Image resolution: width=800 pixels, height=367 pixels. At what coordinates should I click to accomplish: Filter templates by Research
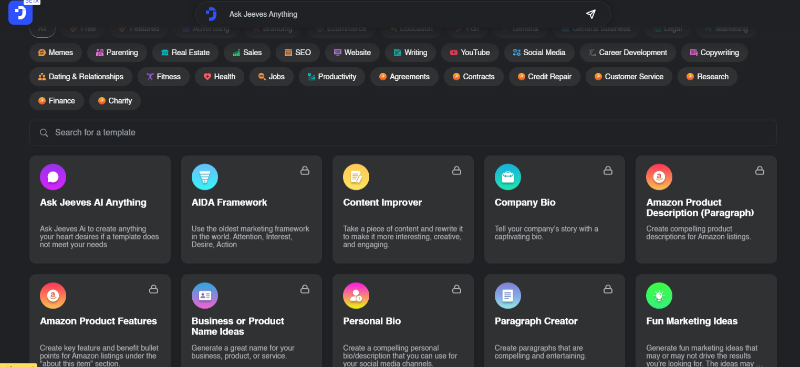coord(708,77)
